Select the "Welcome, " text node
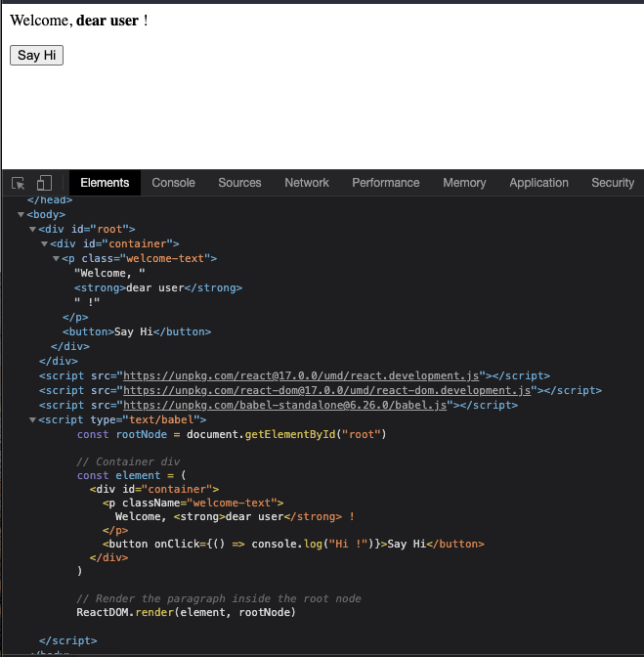The image size is (644, 657). [x=109, y=273]
